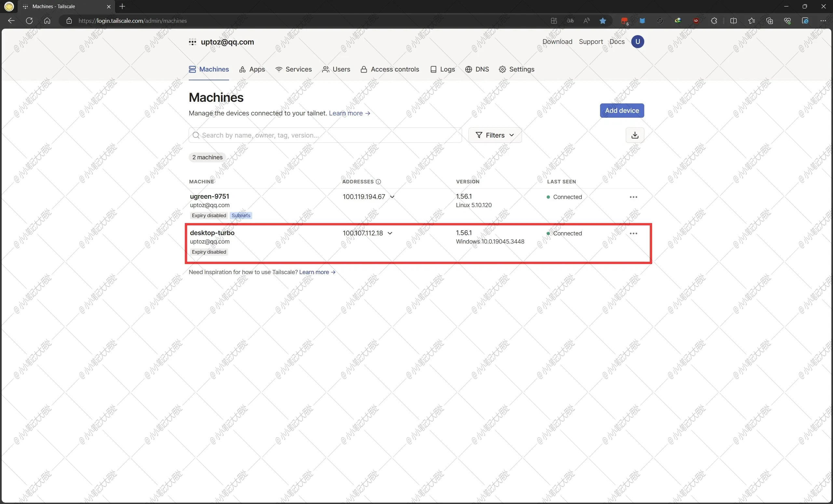Open the Access controls tab
Viewport: 833px width, 504px height.
pyautogui.click(x=390, y=69)
